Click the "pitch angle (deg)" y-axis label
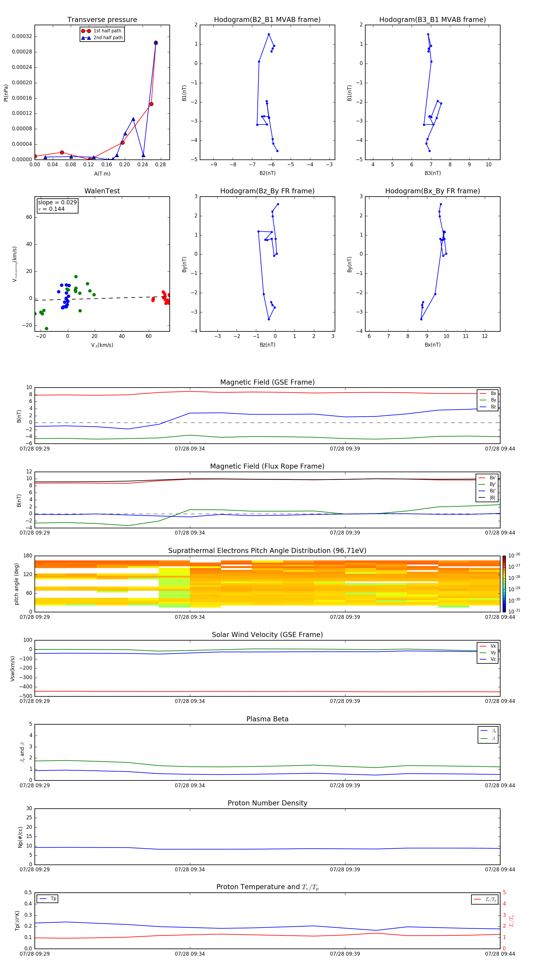 click(16, 584)
